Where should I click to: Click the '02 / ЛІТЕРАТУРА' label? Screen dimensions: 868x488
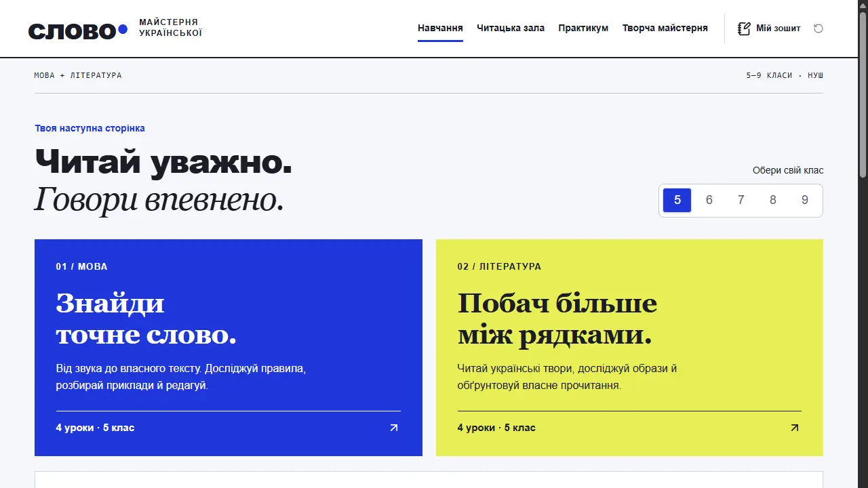point(499,266)
